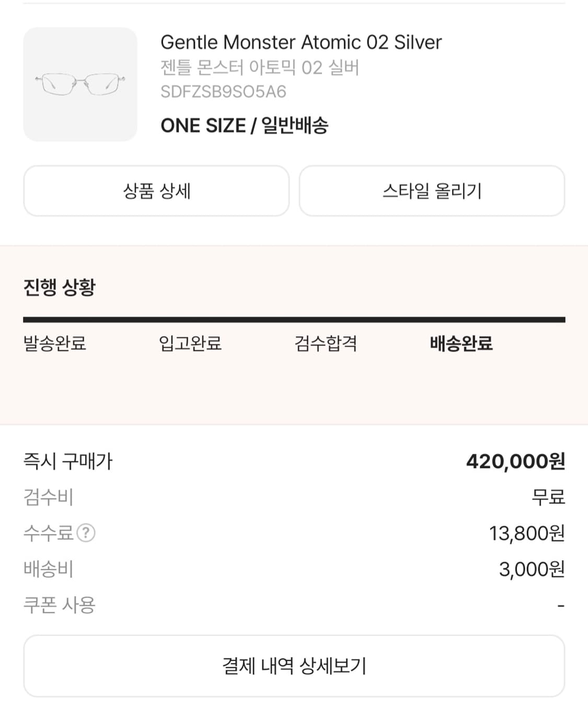Click the 수수료 fee label

pos(48,533)
